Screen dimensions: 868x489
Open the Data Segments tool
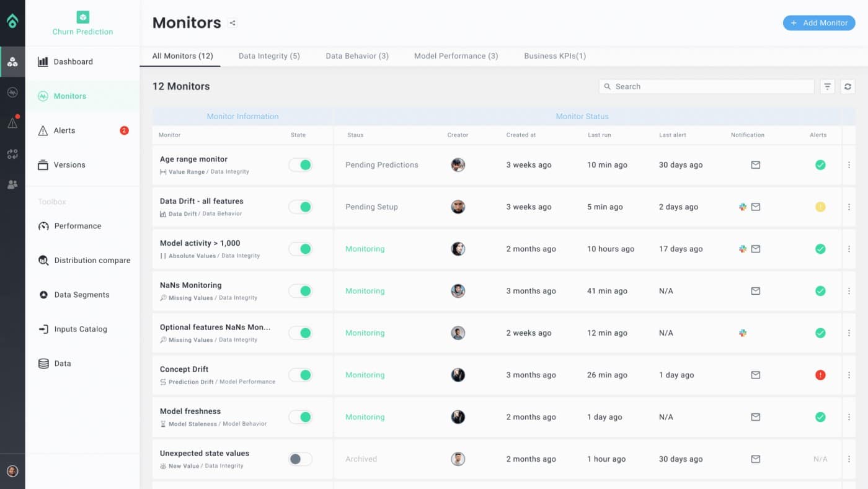pyautogui.click(x=81, y=294)
